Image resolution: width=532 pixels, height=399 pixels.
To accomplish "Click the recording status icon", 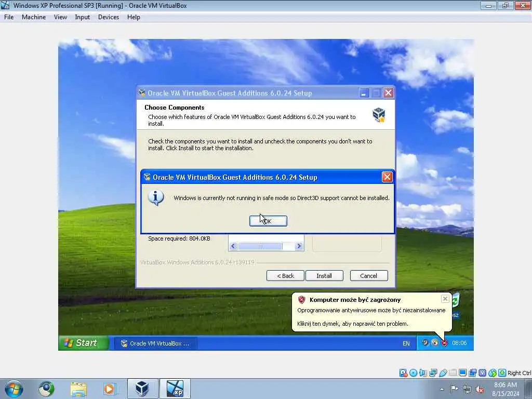I will [x=472, y=373].
